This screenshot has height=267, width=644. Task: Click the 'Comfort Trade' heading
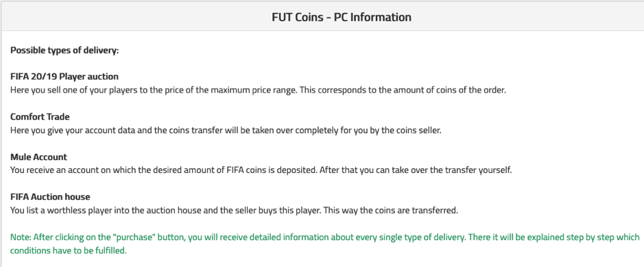point(40,117)
